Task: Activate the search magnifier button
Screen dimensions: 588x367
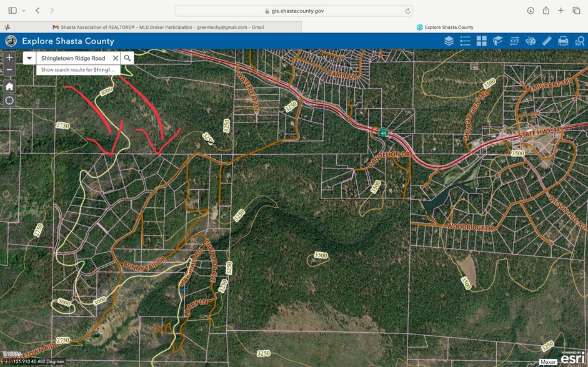Action: click(x=127, y=57)
